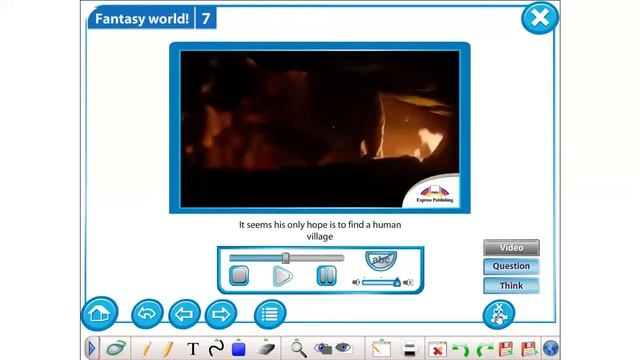Stop the video playback
Screen dimensions: 640x360
coord(239,276)
